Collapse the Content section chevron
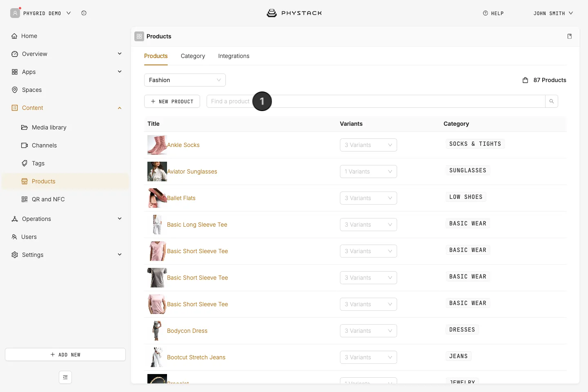The width and height of the screenshot is (588, 392). point(120,108)
